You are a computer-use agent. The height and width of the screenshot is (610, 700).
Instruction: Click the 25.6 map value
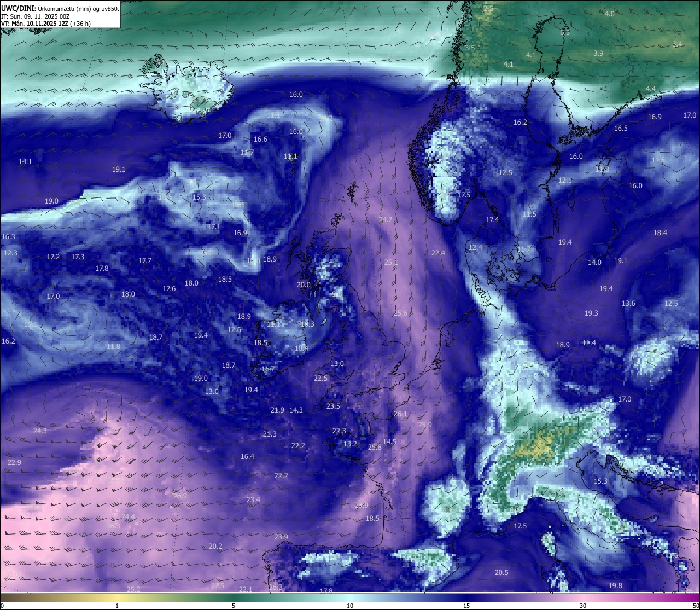click(x=400, y=313)
